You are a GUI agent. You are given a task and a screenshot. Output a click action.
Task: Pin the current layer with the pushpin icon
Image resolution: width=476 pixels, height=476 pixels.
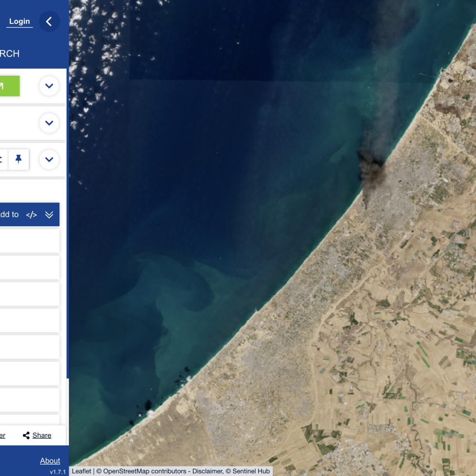19,159
